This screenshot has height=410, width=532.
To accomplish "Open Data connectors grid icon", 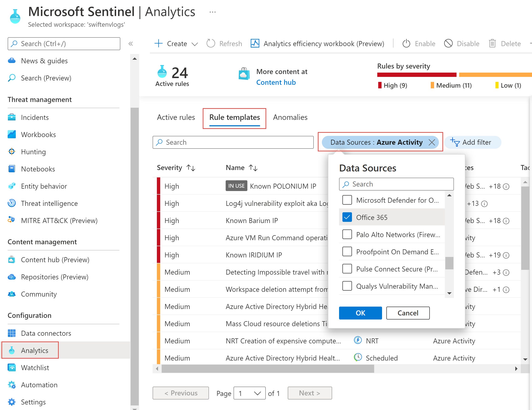I will click(x=12, y=333).
